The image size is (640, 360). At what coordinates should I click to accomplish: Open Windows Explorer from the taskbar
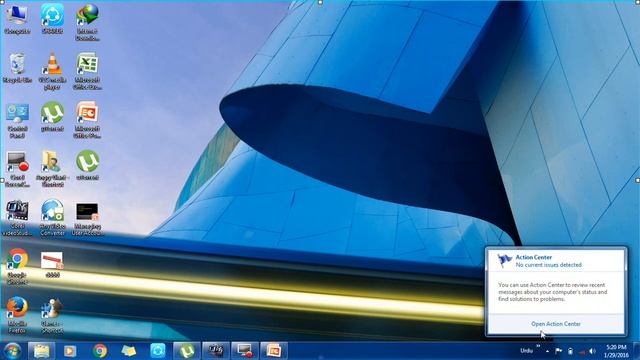41,351
